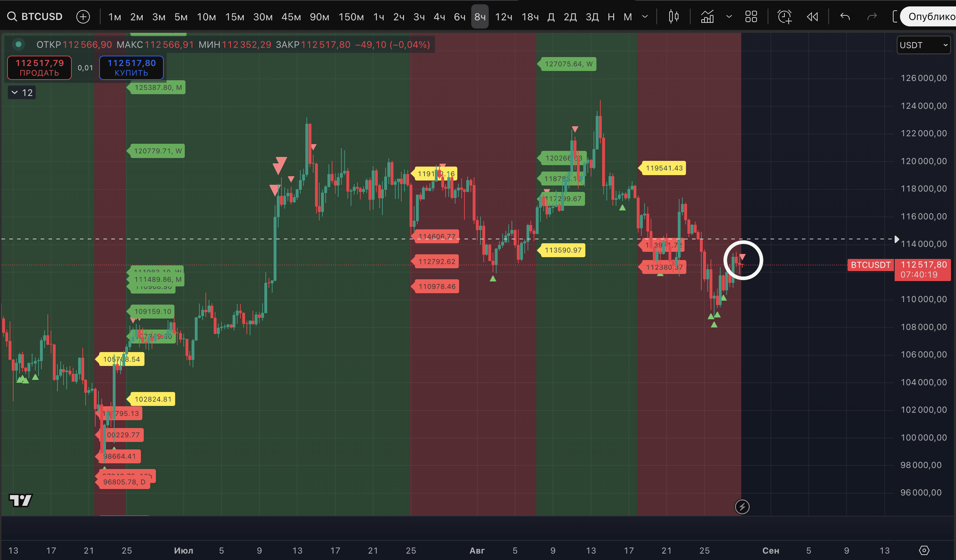The image size is (956, 560).
Task: Open the chart layout grid selector
Action: coord(751,17)
